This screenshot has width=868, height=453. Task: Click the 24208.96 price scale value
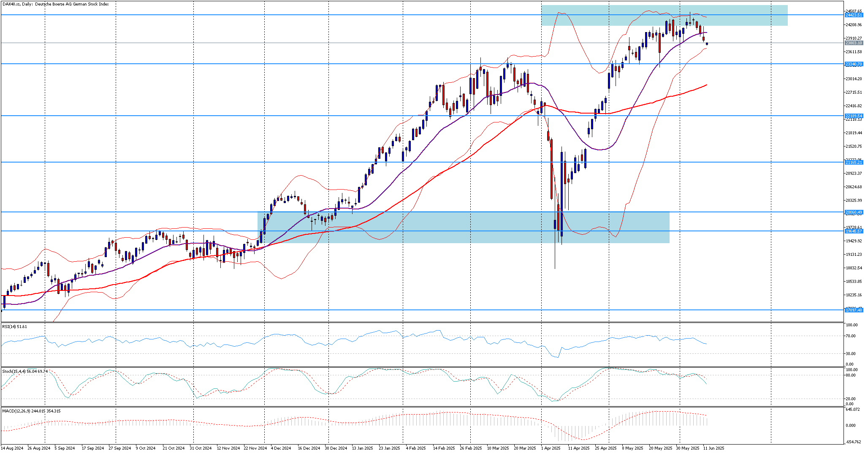pos(854,25)
